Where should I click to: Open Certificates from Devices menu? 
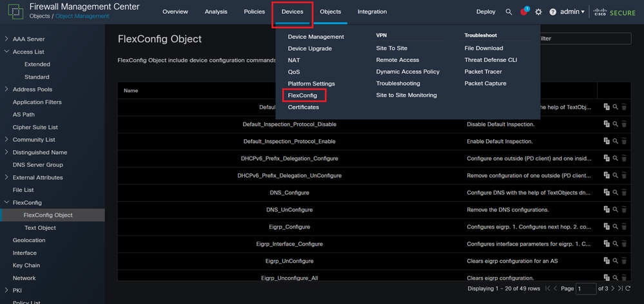click(304, 107)
